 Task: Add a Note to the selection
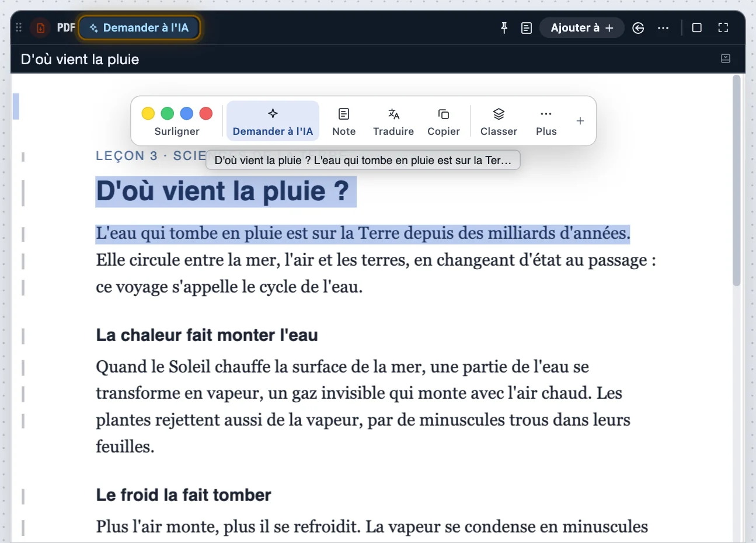click(344, 121)
